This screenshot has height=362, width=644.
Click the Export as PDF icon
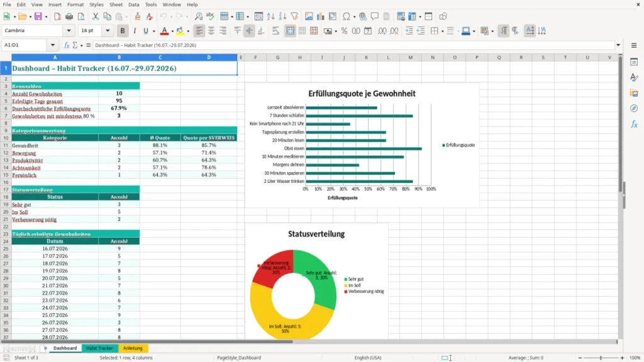pyautogui.click(x=57, y=16)
